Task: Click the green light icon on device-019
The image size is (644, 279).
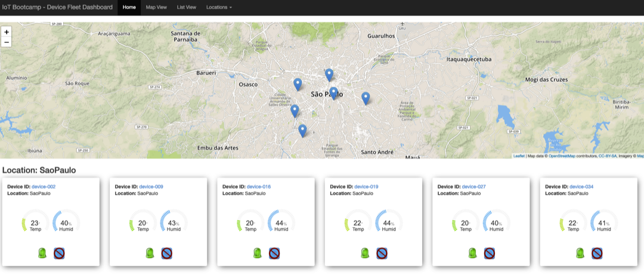Action: click(366, 253)
